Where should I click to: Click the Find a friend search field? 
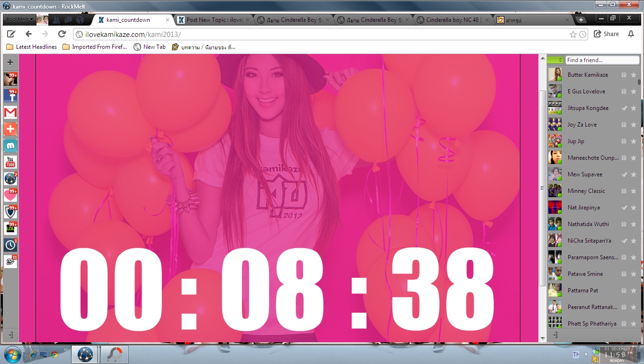[602, 60]
